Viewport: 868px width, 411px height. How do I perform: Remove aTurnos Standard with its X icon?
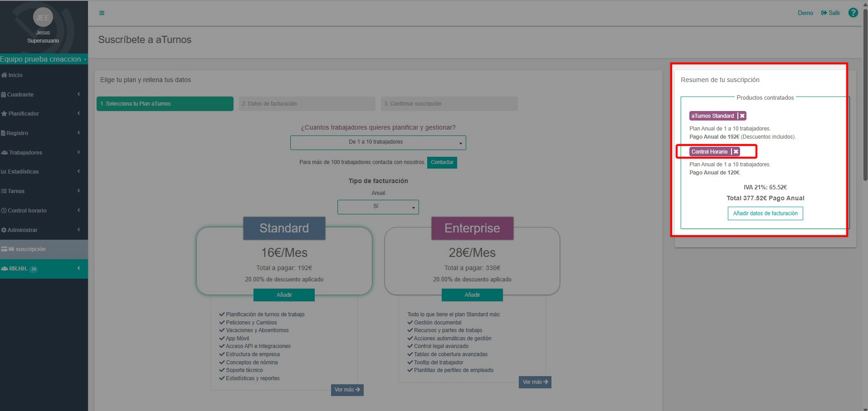pyautogui.click(x=742, y=116)
